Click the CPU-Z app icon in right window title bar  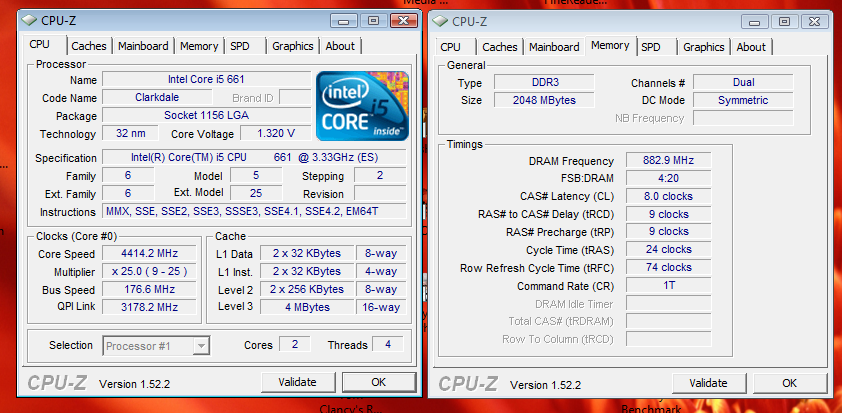tap(440, 21)
